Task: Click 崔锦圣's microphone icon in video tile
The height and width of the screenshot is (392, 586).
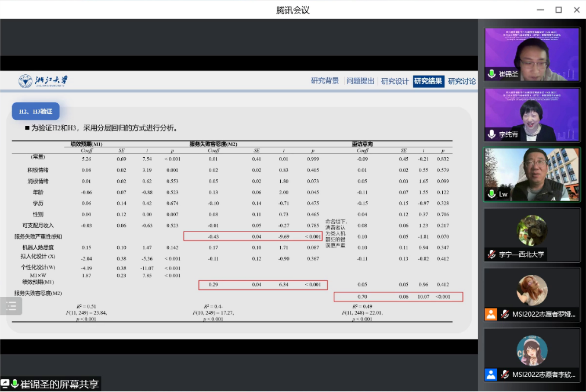Action: 491,74
